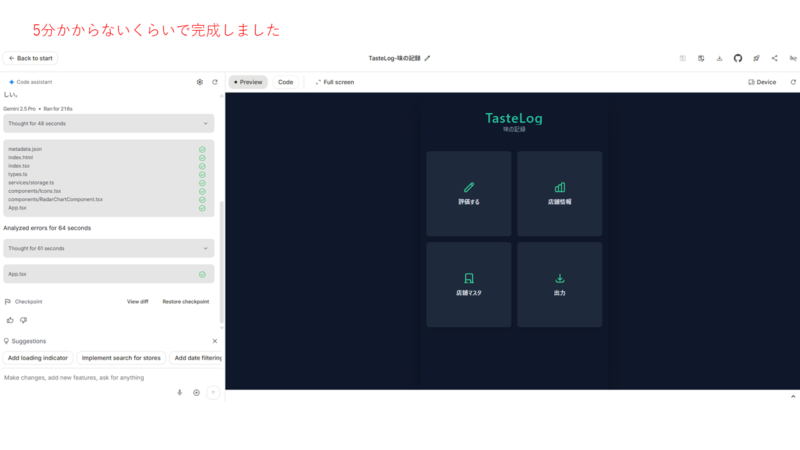Click the rocket deploy icon

pyautogui.click(x=756, y=58)
